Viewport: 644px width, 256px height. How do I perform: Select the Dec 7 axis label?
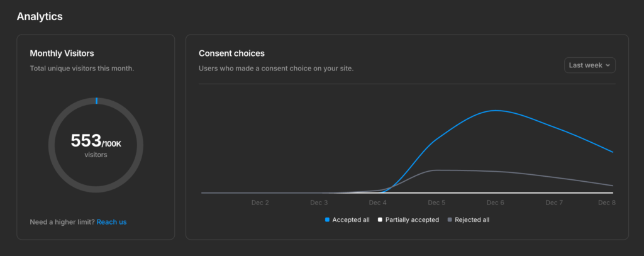[x=554, y=203]
